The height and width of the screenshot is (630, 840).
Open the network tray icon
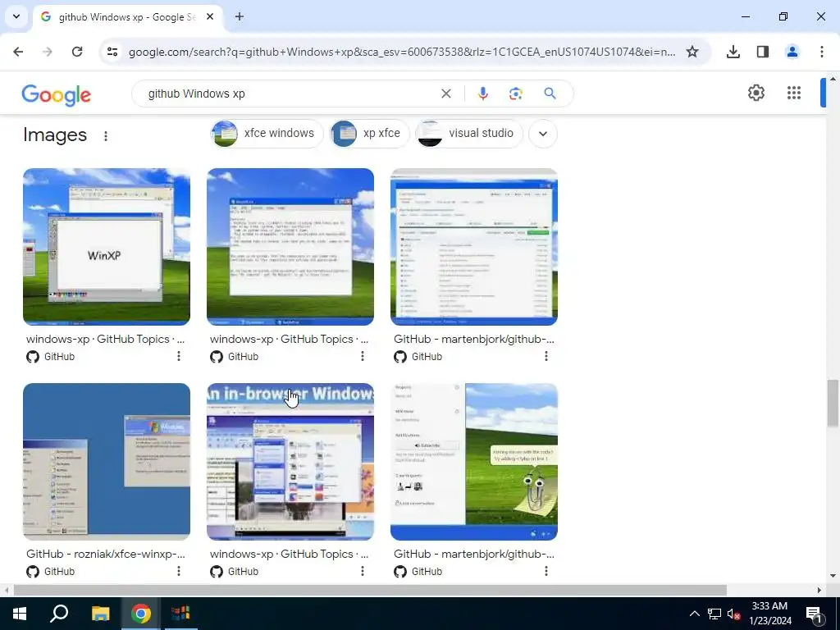(x=714, y=614)
